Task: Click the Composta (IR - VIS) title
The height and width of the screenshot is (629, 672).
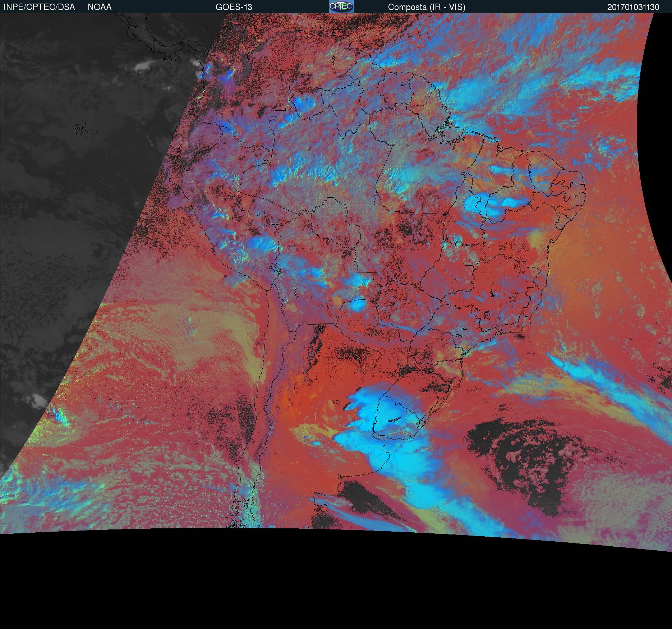Action: (427, 7)
